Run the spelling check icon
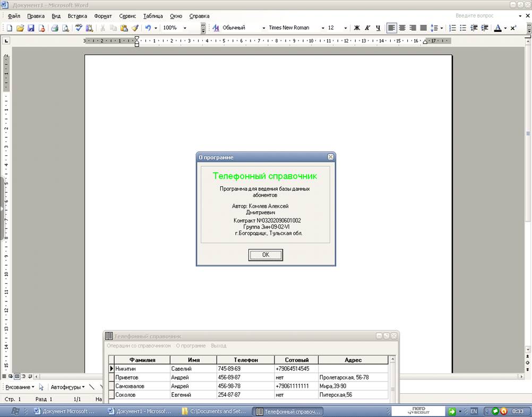This screenshot has height=417, width=532. [x=79, y=28]
